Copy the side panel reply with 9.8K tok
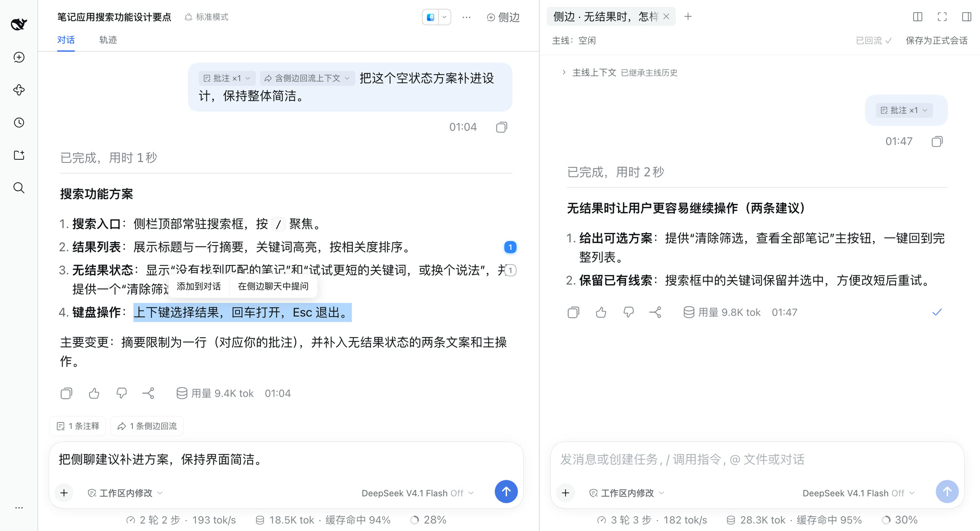The image size is (980, 531). tap(573, 312)
